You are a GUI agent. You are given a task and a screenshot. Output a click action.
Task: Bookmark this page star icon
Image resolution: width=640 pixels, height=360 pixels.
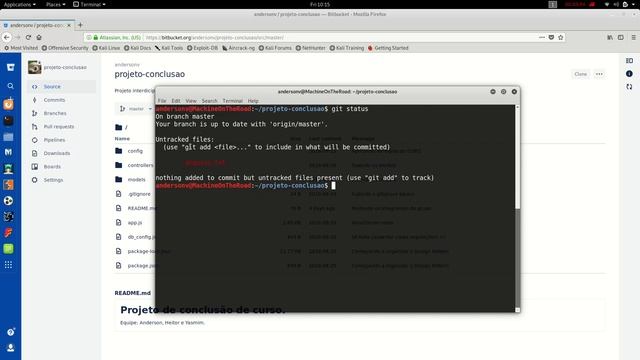click(560, 37)
